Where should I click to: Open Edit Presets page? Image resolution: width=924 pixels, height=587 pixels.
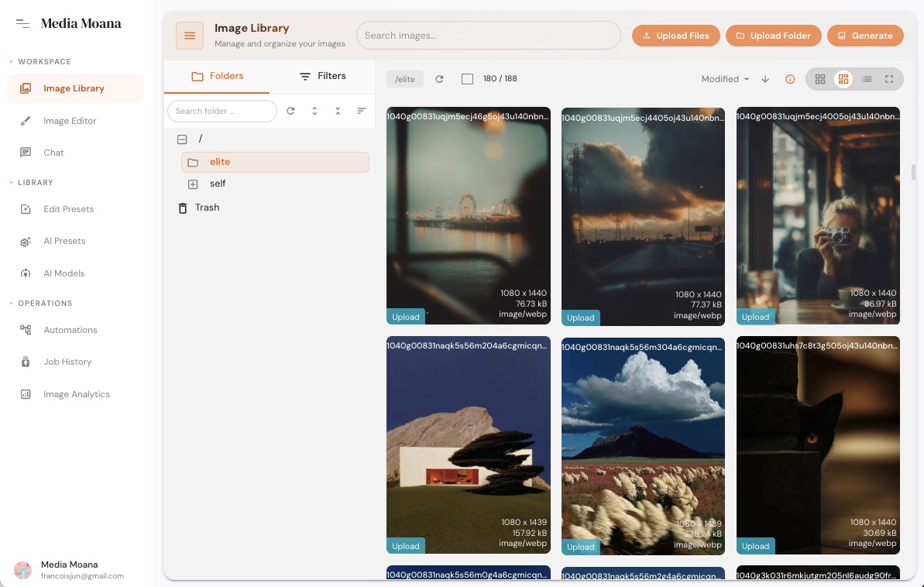coord(76,209)
